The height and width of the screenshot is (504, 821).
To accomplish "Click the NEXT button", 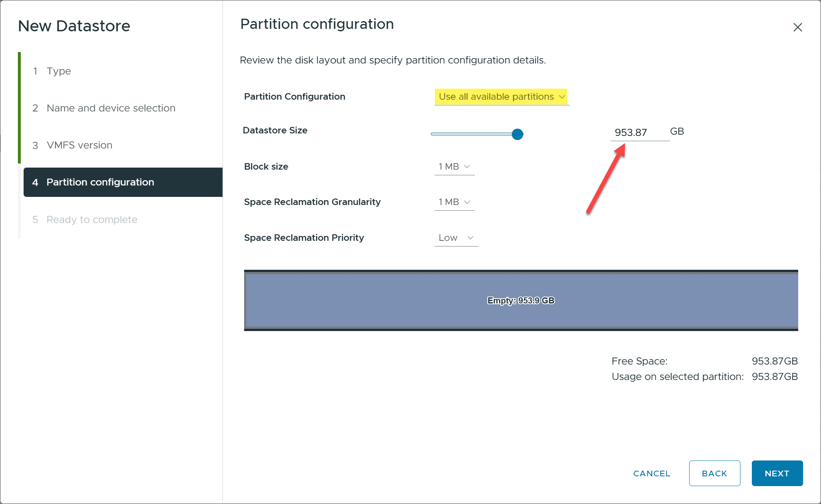I will click(777, 473).
